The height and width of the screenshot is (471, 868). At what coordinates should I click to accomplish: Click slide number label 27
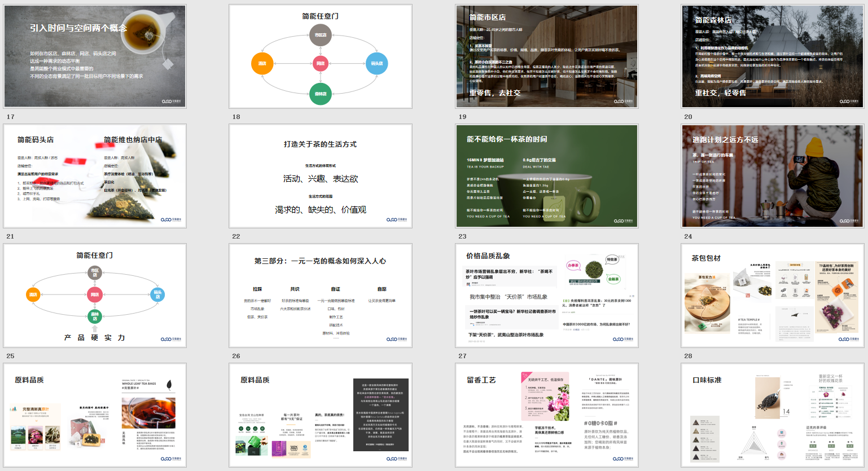[x=463, y=356]
